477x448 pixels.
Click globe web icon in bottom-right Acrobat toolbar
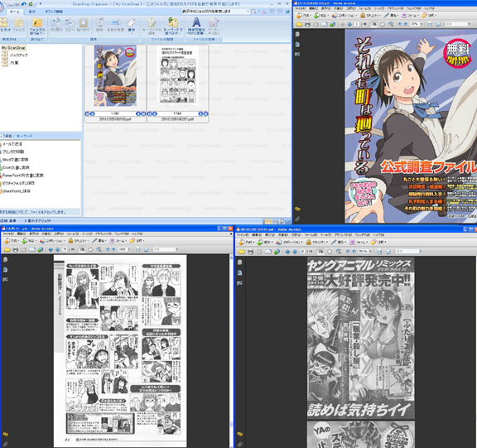(x=277, y=252)
